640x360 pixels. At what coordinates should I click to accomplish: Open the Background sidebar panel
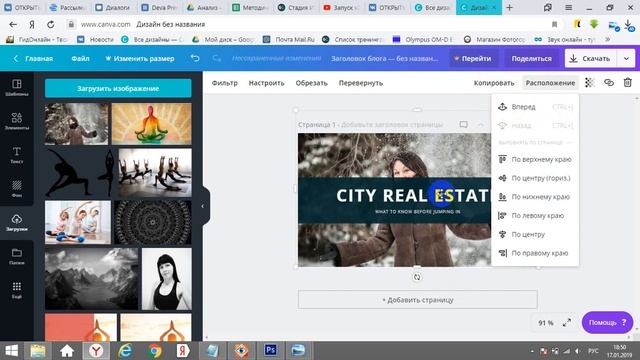17,189
